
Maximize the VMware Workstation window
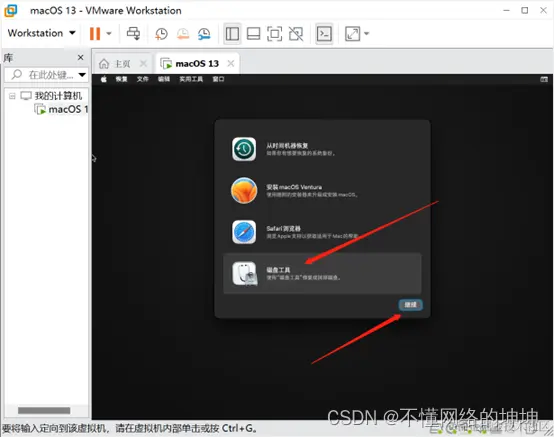pos(525,10)
